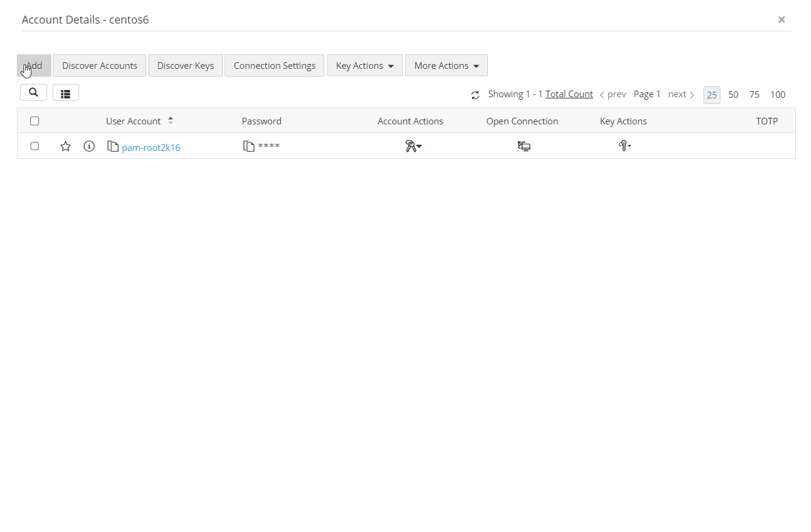
Task: Expand the More Actions dropdown
Action: 446,66
